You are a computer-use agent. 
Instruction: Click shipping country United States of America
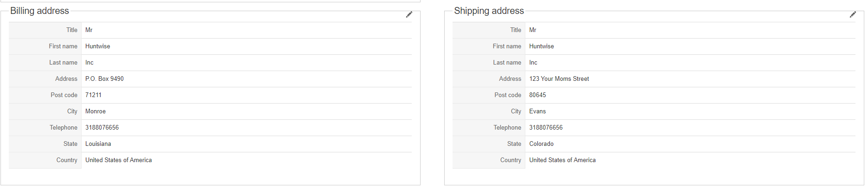[x=562, y=160]
